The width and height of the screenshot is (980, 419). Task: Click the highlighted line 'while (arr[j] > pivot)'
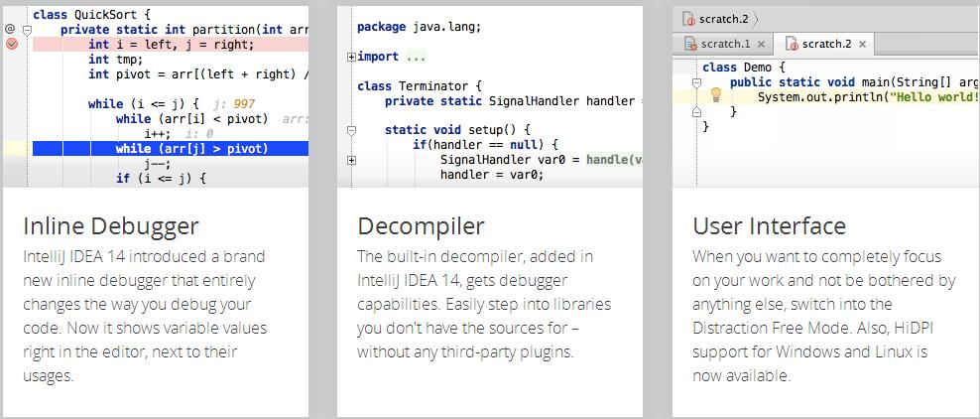pyautogui.click(x=191, y=149)
